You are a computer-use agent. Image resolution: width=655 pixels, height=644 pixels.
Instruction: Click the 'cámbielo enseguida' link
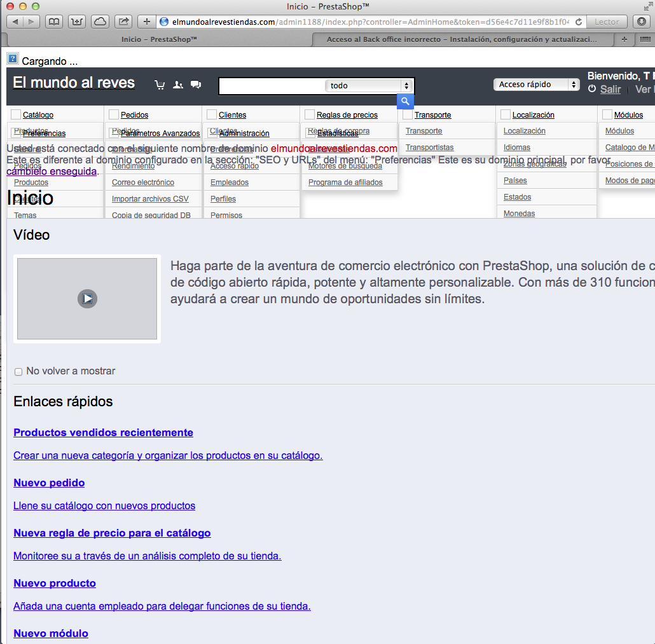click(x=52, y=171)
